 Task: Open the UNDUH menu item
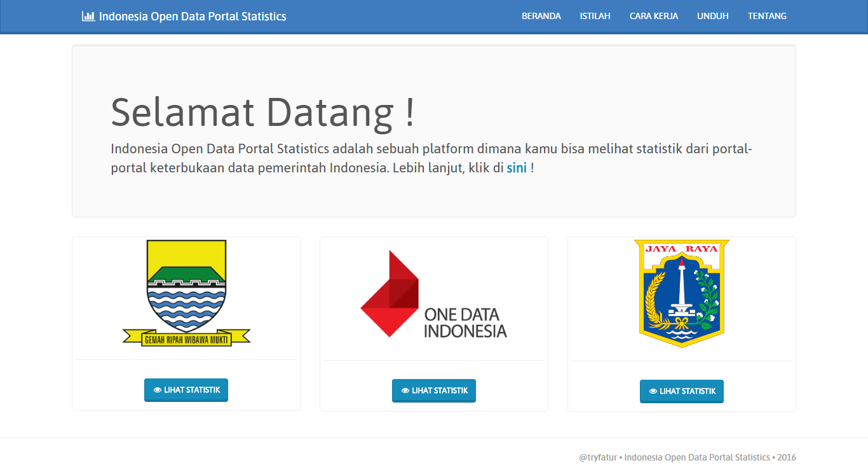713,17
